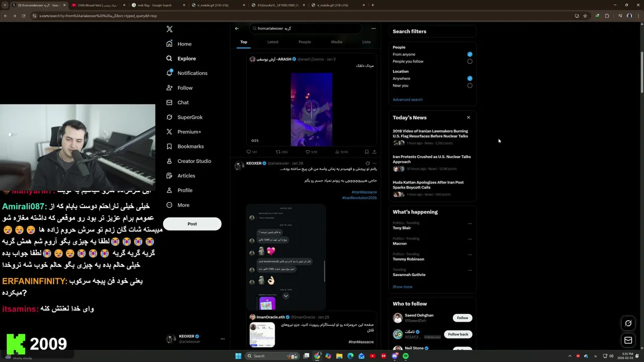The width and height of the screenshot is (644, 362).
Task: Select People you follow radio option
Action: (470, 61)
